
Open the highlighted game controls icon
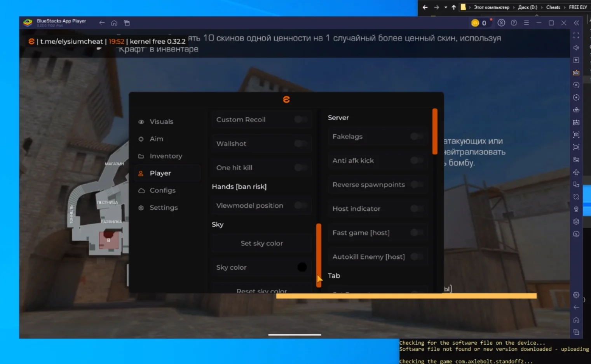(576, 72)
